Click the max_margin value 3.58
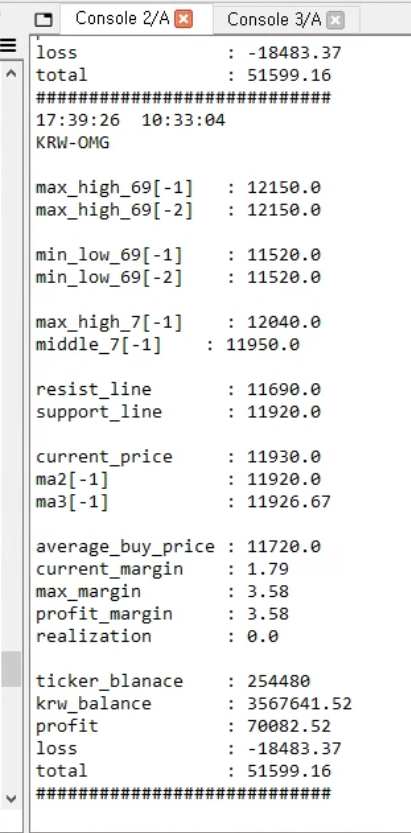411x833 pixels. (x=268, y=591)
